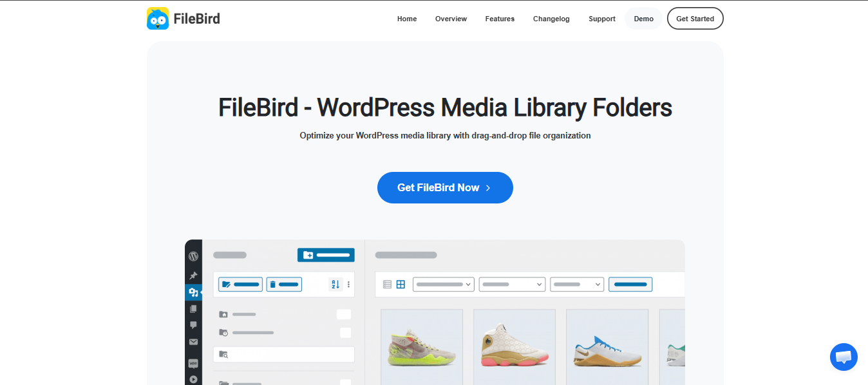Screen dimensions: 868x385
Task: Select the pin icon in mockup sidebar
Action: tap(193, 276)
